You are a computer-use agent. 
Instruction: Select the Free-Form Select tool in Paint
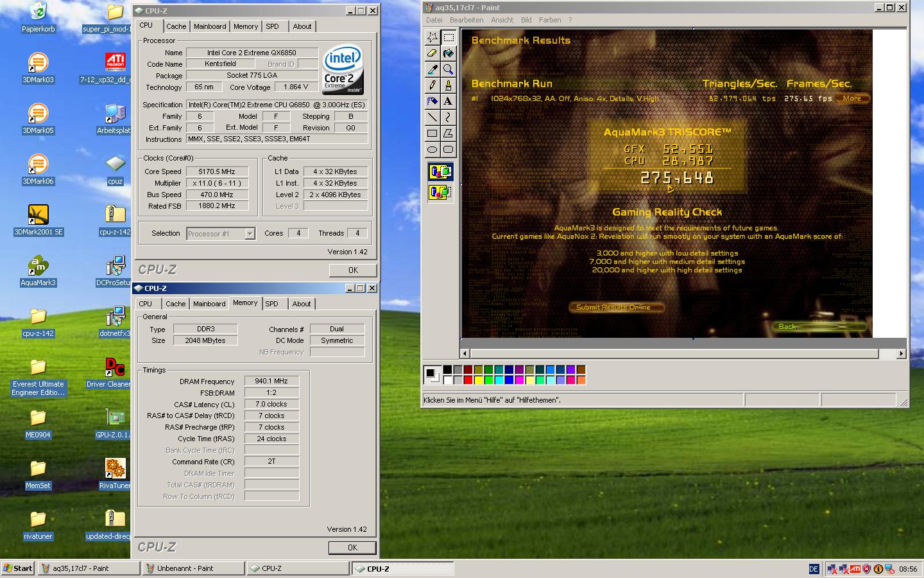432,37
